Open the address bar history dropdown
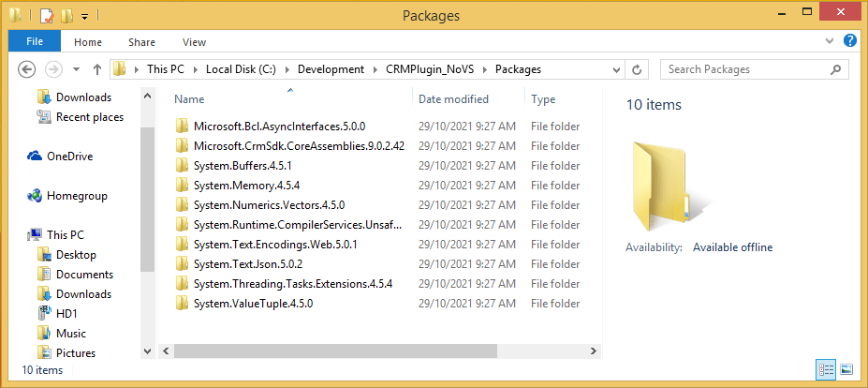Image resolution: width=868 pixels, height=388 pixels. pyautogui.click(x=615, y=69)
